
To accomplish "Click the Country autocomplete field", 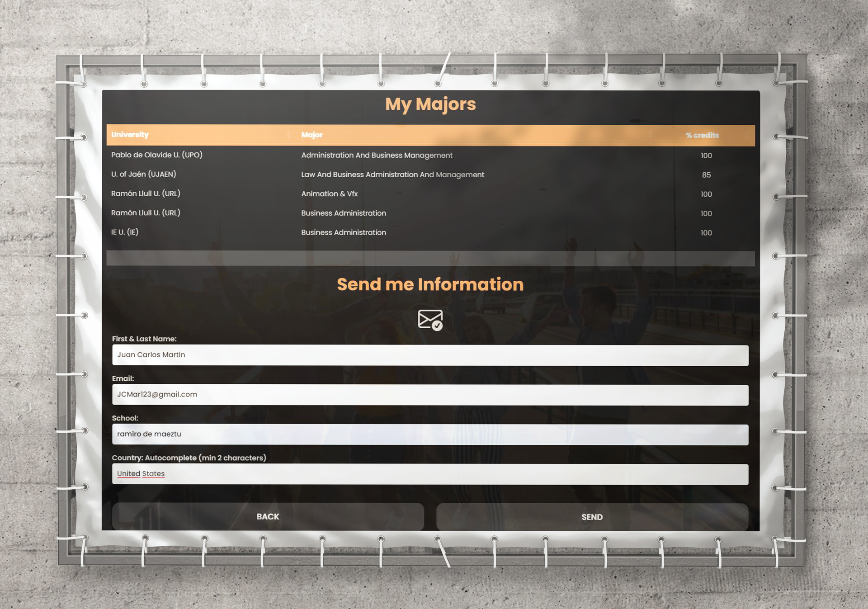I will (430, 474).
